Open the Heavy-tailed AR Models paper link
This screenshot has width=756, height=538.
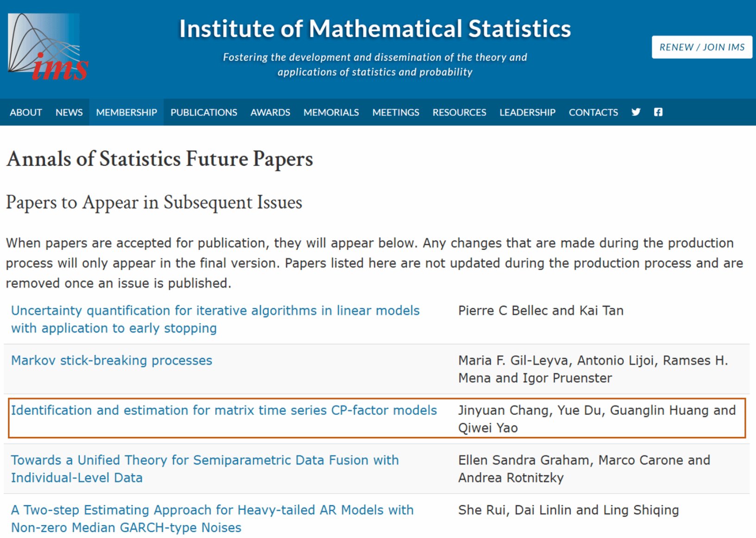212,510
